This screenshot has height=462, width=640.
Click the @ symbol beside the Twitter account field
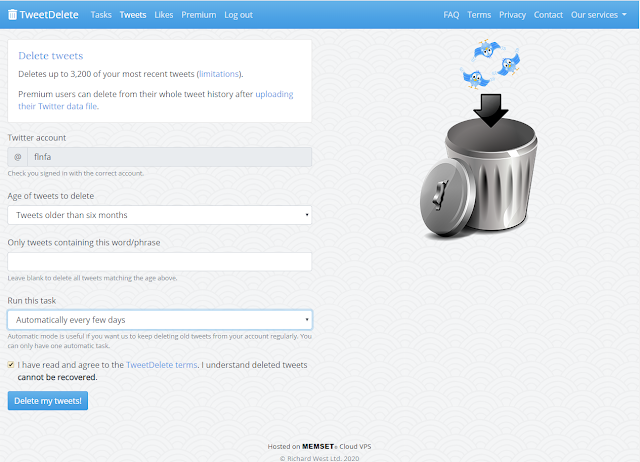[x=18, y=157]
